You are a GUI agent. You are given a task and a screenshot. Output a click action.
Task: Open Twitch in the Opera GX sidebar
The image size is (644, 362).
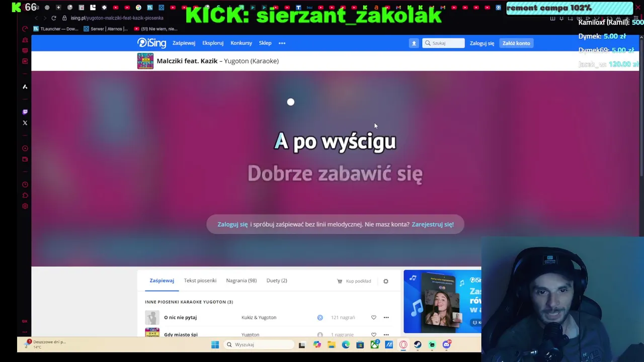coord(25,112)
